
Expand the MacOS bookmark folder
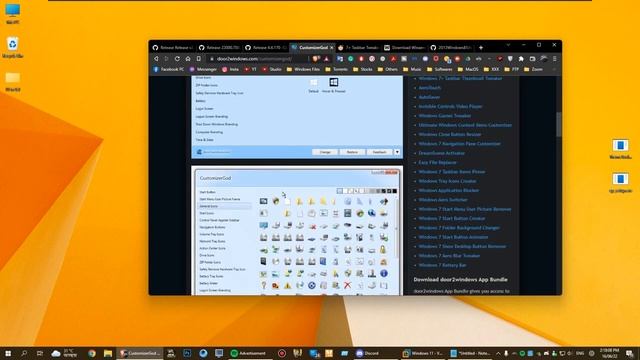click(x=468, y=69)
